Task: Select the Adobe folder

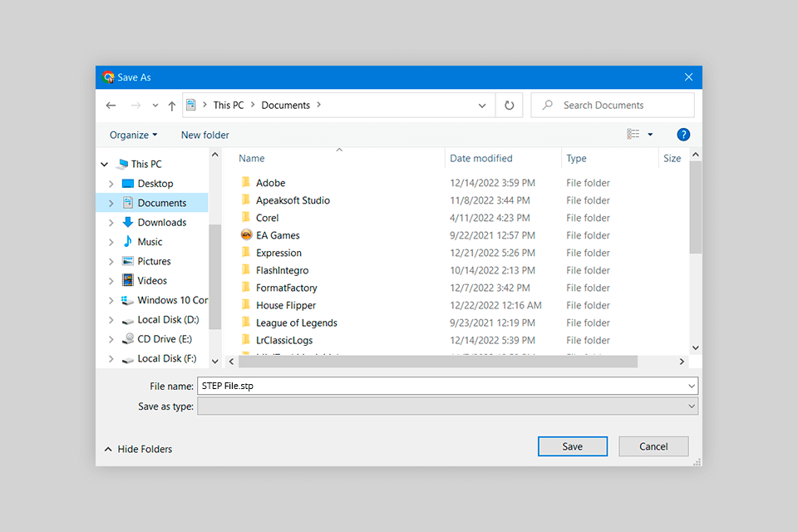Action: pos(270,183)
